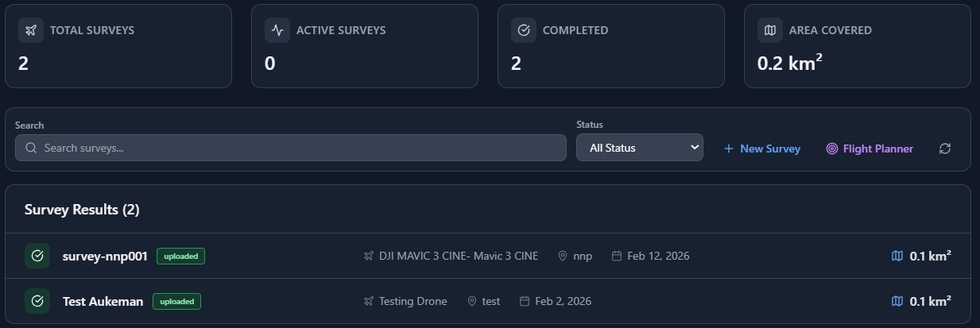Click the drone icon beside Testing Drone
The width and height of the screenshot is (980, 328).
369,301
